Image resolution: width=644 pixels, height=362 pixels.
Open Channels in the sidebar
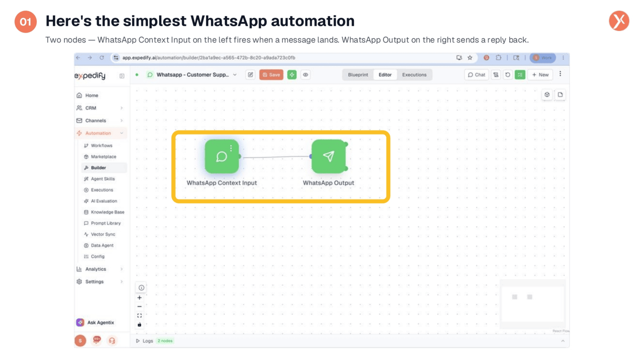tap(95, 120)
